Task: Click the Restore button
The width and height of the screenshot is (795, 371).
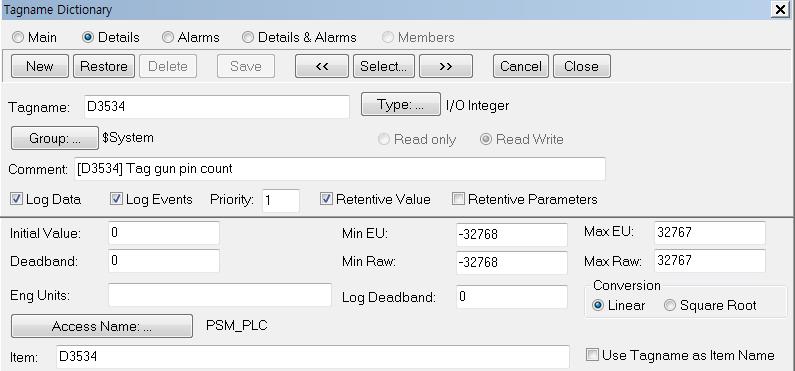Action: coord(104,66)
